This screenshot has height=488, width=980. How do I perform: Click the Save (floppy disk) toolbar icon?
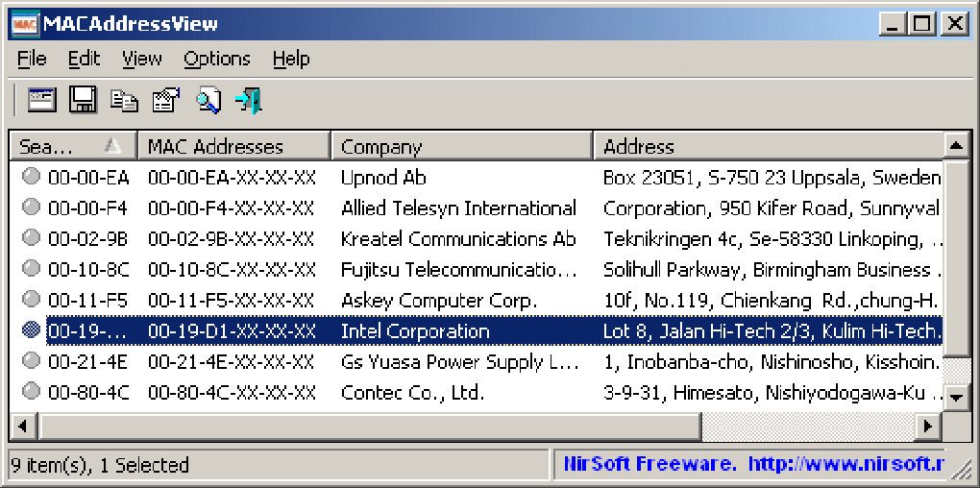coord(83,100)
